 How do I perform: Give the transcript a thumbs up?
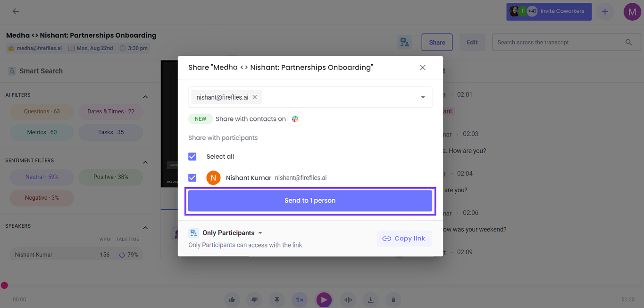tap(232, 299)
